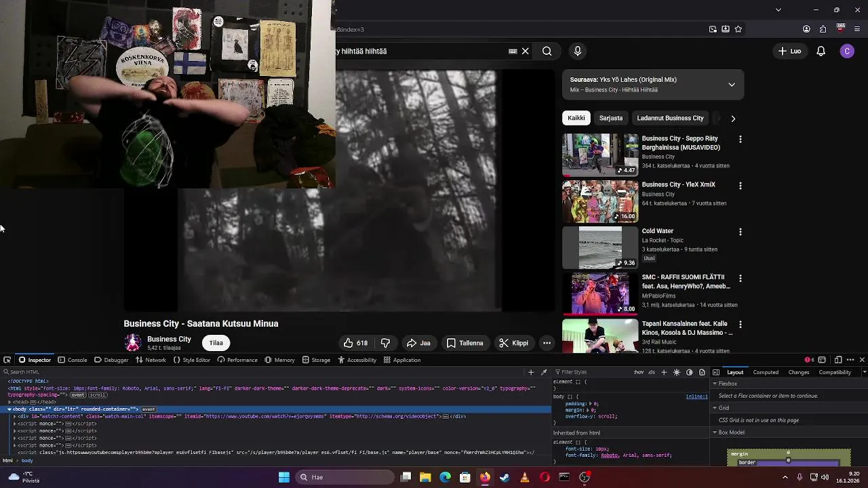Open the account avatar menu
Screen dimensions: 868x488
[847, 51]
